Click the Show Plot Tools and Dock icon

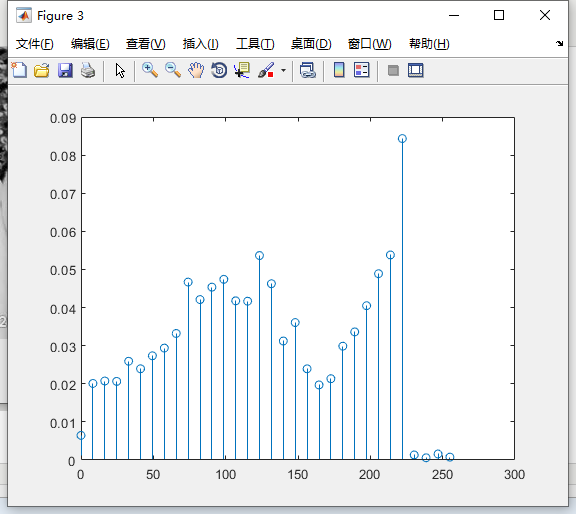pyautogui.click(x=415, y=70)
